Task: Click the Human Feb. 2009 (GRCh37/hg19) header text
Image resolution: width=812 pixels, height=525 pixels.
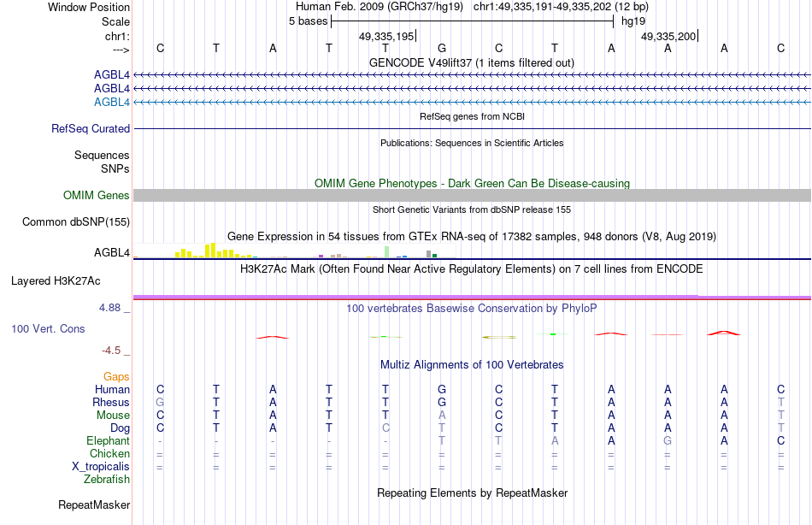Action: point(380,7)
